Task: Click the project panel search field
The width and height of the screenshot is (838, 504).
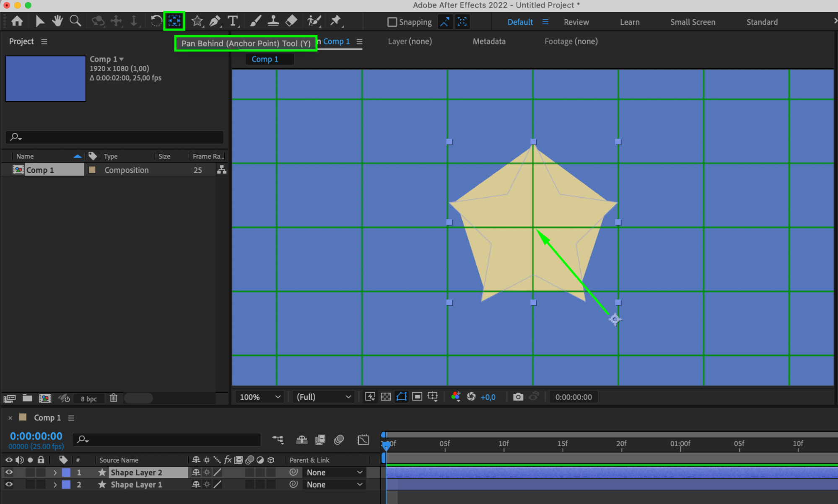Action: (x=114, y=137)
